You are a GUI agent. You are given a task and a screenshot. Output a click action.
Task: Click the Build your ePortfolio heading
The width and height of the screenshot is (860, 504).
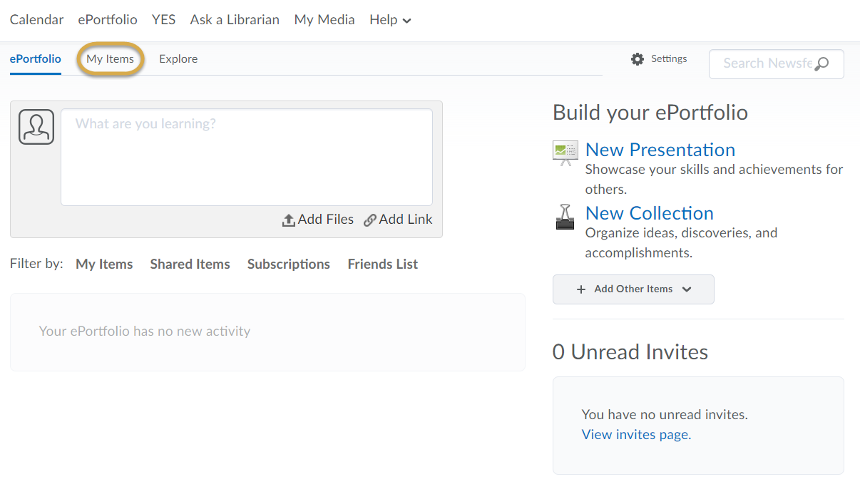650,113
